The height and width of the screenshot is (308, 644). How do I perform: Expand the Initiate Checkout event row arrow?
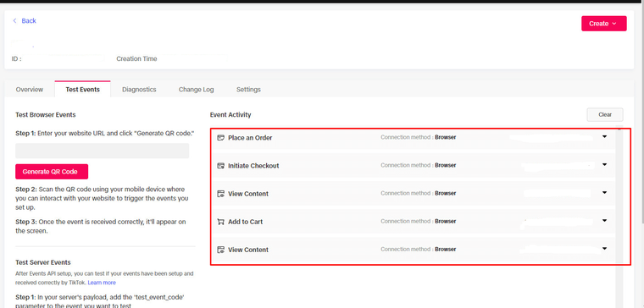[x=604, y=164]
